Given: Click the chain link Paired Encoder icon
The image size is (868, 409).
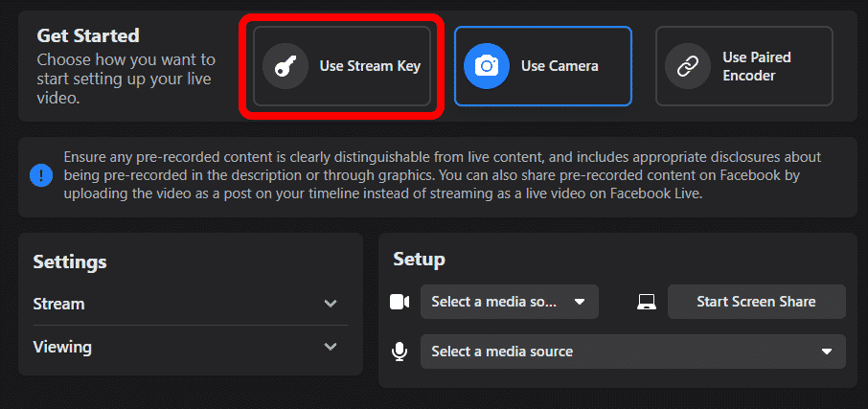Looking at the screenshot, I should [x=688, y=66].
